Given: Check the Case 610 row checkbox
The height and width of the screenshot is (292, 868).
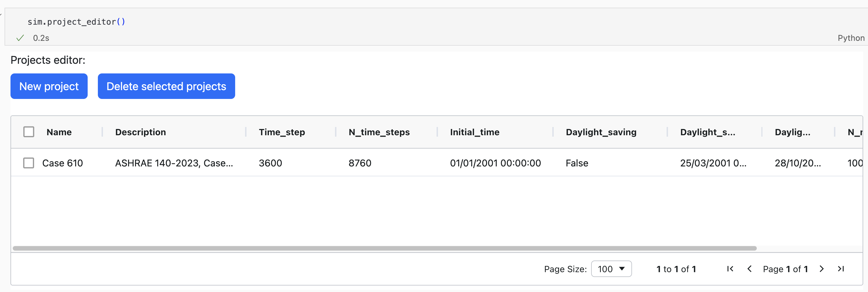Looking at the screenshot, I should (x=29, y=163).
